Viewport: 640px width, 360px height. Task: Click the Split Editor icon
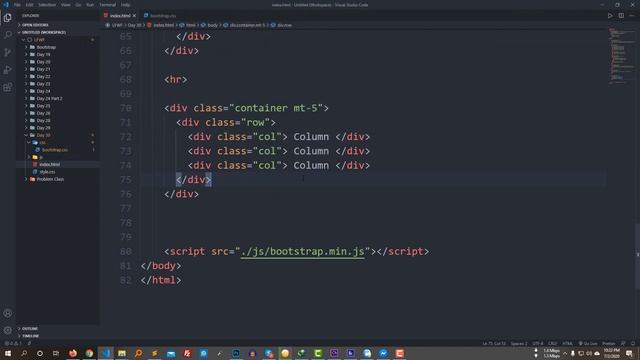tap(621, 16)
